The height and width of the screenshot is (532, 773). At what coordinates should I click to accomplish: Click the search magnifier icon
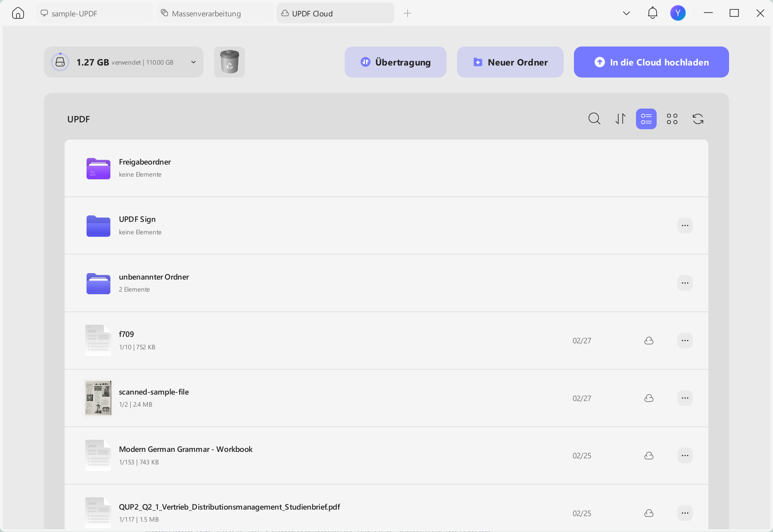coord(594,118)
